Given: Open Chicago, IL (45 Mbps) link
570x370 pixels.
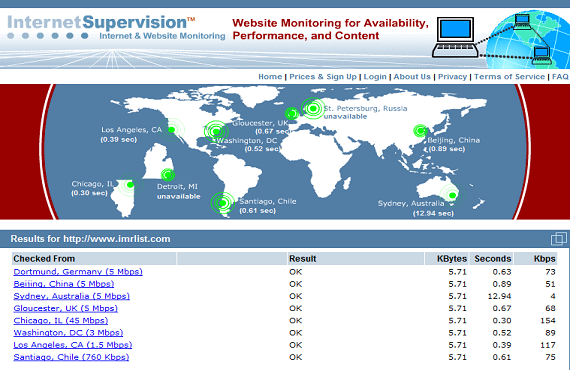Looking at the screenshot, I should [61, 321].
